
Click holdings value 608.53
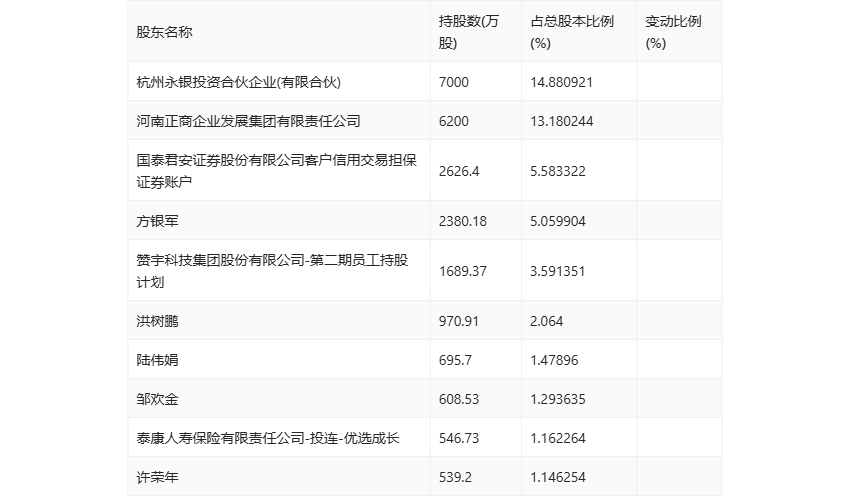tap(459, 399)
